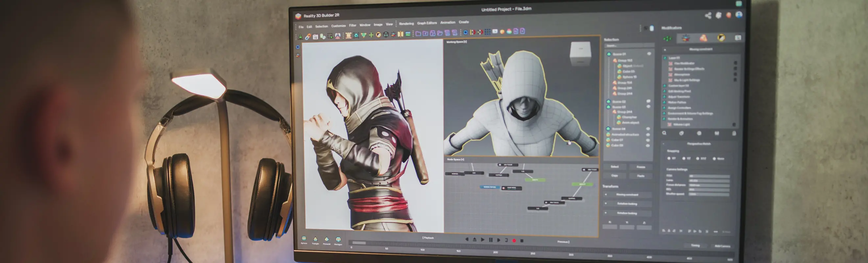Click the red record button in Playback
Screen dimensions: 868x263
[514, 240]
